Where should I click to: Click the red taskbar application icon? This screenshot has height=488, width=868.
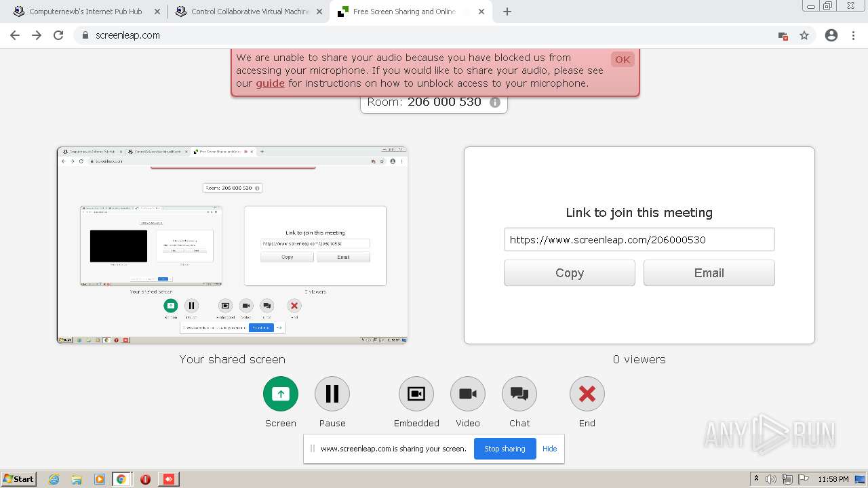(169, 479)
